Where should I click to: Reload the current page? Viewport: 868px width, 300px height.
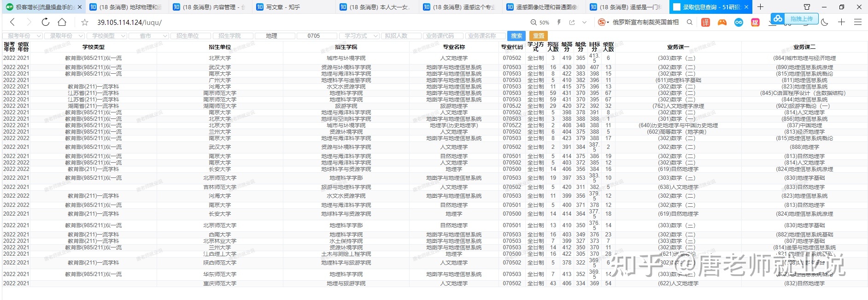pyautogui.click(x=45, y=22)
